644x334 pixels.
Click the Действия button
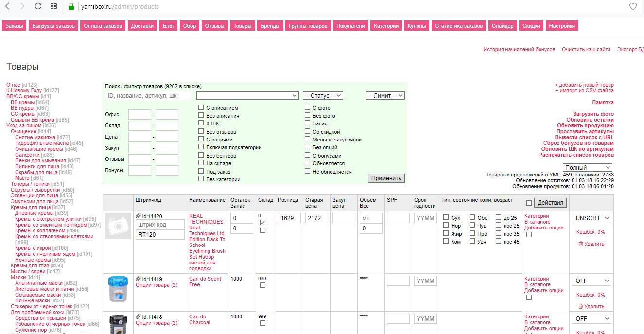pyautogui.click(x=550, y=203)
